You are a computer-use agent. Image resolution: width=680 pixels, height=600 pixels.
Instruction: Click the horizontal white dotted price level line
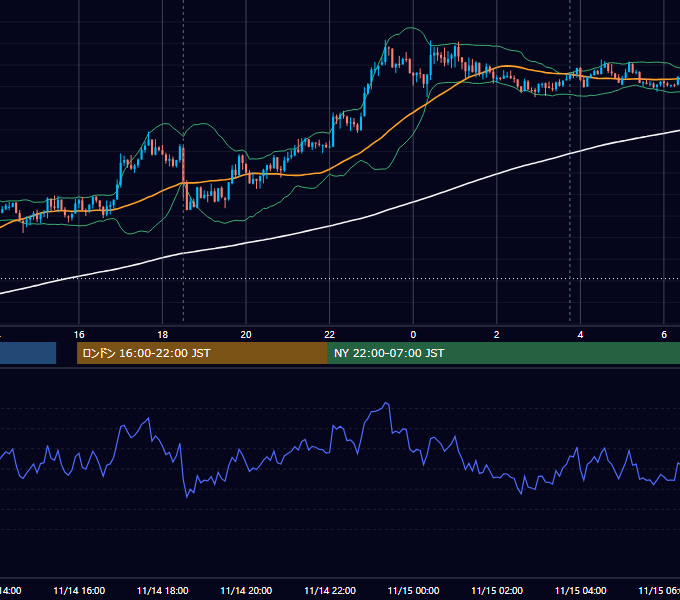click(x=340, y=278)
